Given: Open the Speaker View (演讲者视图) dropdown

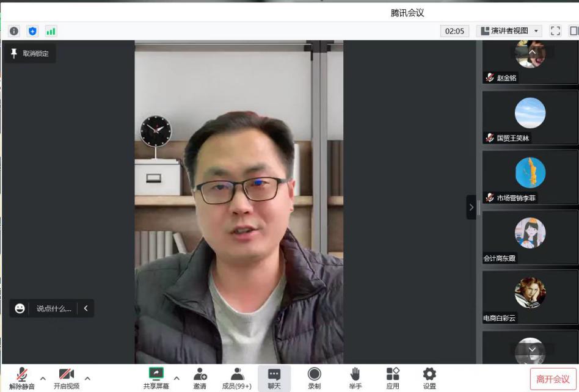Looking at the screenshot, I should pyautogui.click(x=509, y=31).
